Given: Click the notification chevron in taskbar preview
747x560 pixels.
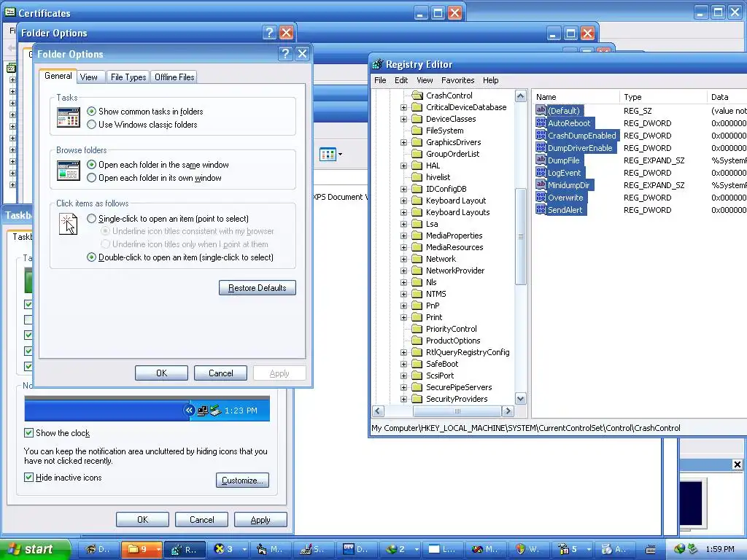Looking at the screenshot, I should tap(189, 410).
